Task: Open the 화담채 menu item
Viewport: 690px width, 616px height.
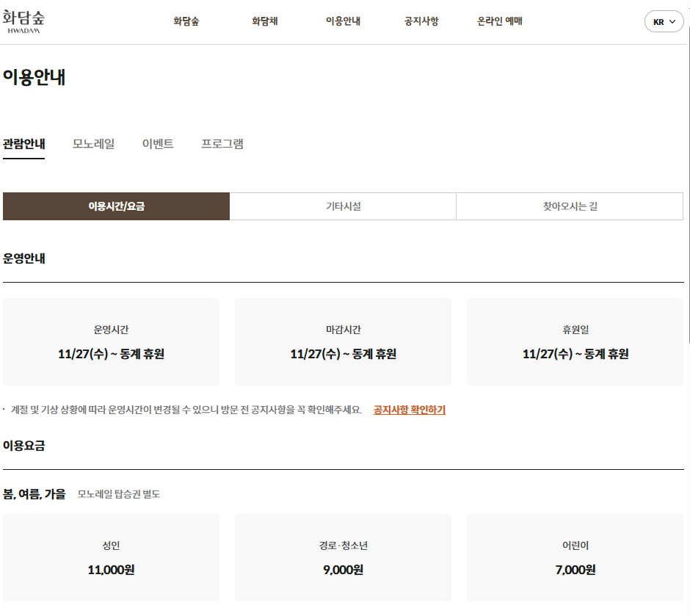Action: click(x=264, y=21)
